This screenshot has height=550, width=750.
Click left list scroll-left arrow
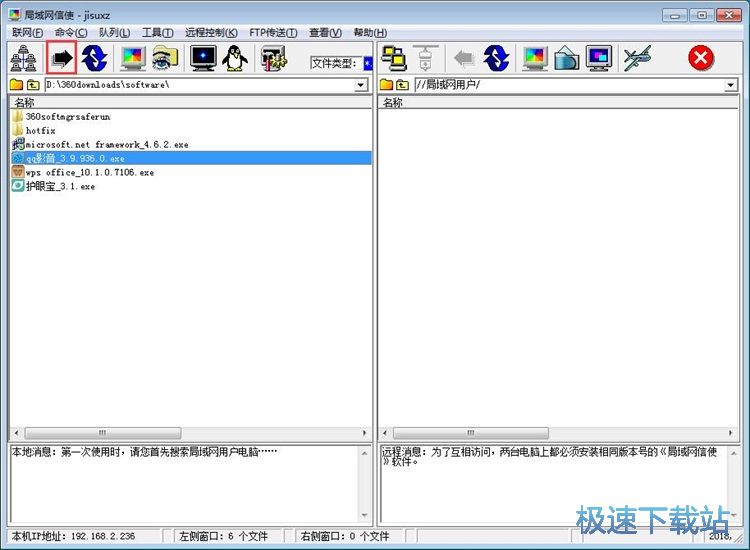[x=16, y=433]
